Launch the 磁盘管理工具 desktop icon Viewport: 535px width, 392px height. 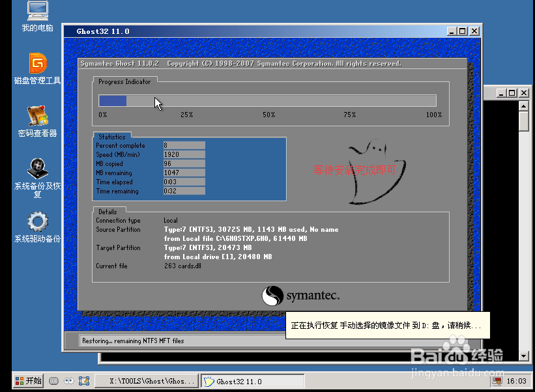point(38,68)
